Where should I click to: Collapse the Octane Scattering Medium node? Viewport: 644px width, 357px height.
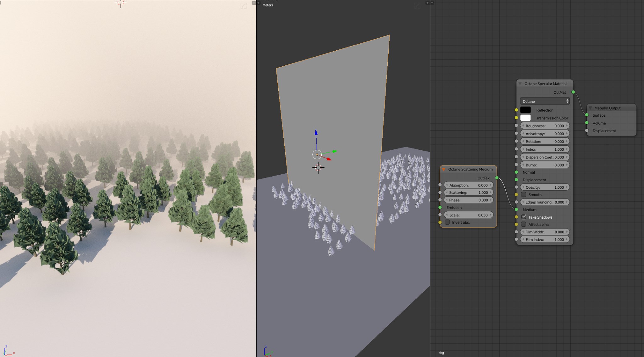click(444, 169)
